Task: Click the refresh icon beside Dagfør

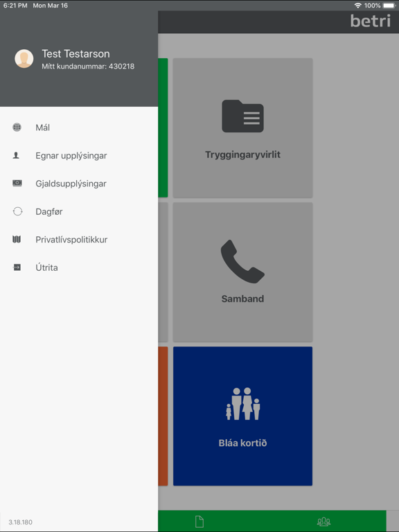Action: (x=17, y=211)
